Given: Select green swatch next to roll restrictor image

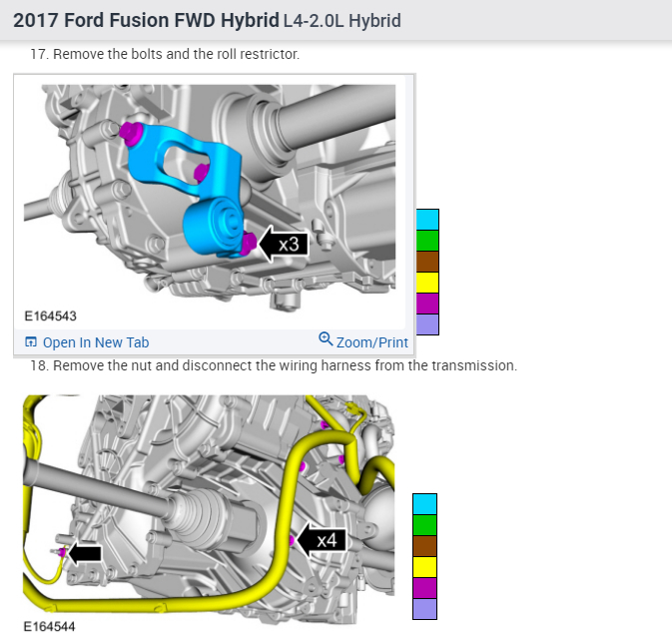Looking at the screenshot, I should [427, 241].
